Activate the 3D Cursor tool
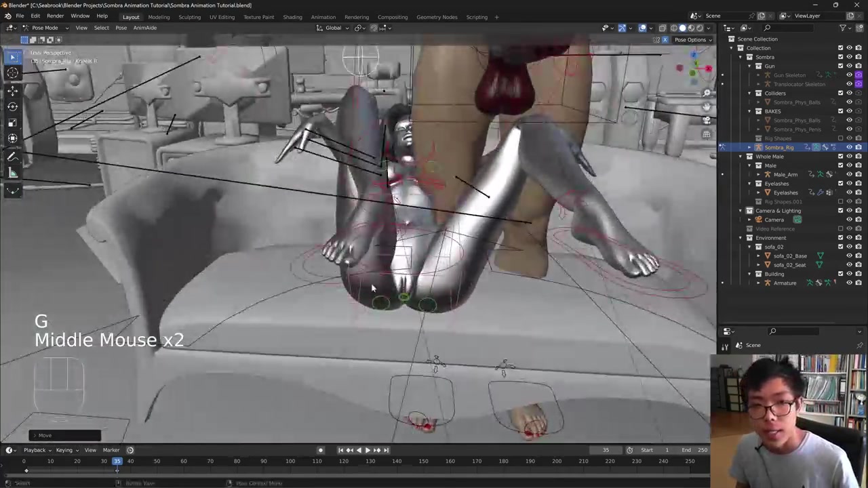 [12, 73]
